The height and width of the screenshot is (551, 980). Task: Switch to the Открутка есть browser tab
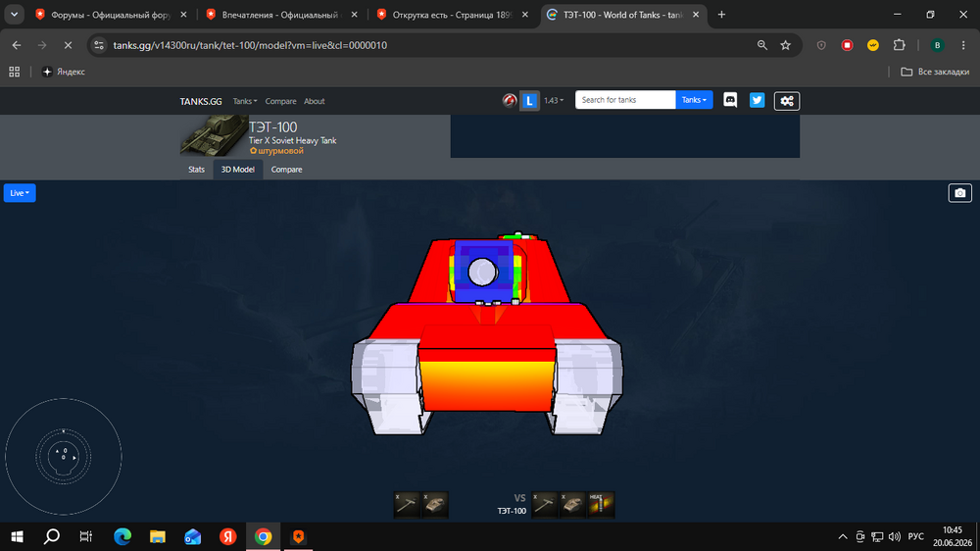click(451, 15)
